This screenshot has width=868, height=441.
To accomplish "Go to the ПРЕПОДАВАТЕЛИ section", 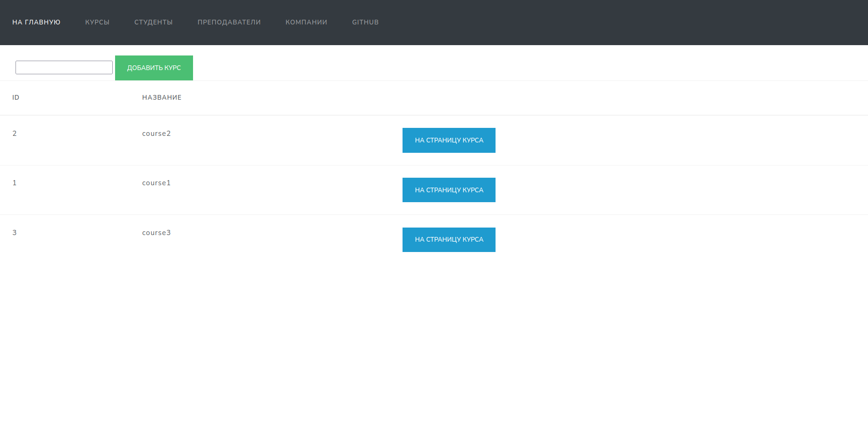I will coord(229,22).
